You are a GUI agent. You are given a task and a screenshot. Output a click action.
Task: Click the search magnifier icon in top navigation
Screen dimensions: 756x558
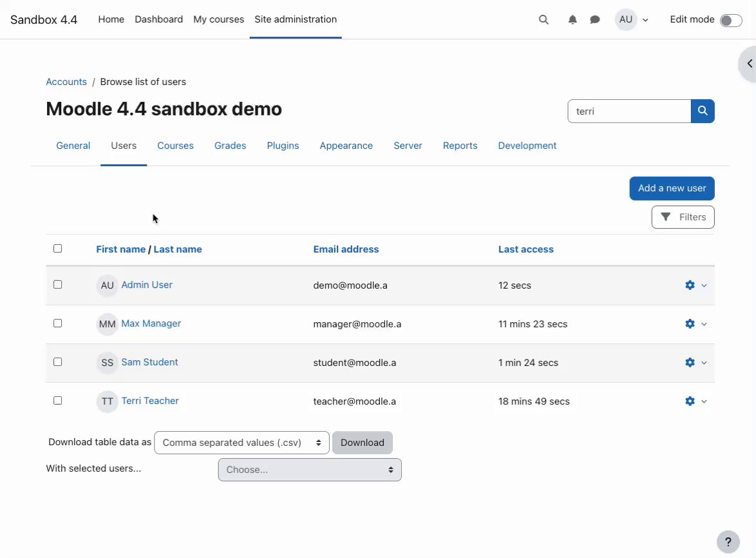point(543,20)
